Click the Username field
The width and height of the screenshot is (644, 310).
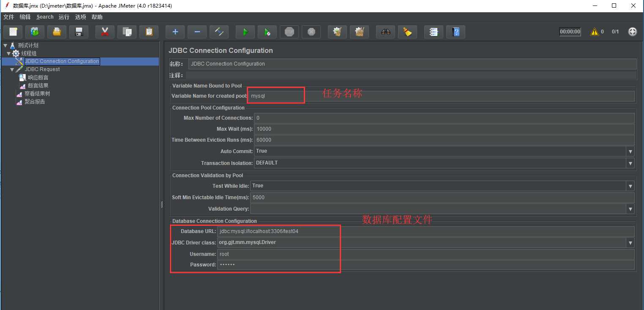(x=426, y=254)
